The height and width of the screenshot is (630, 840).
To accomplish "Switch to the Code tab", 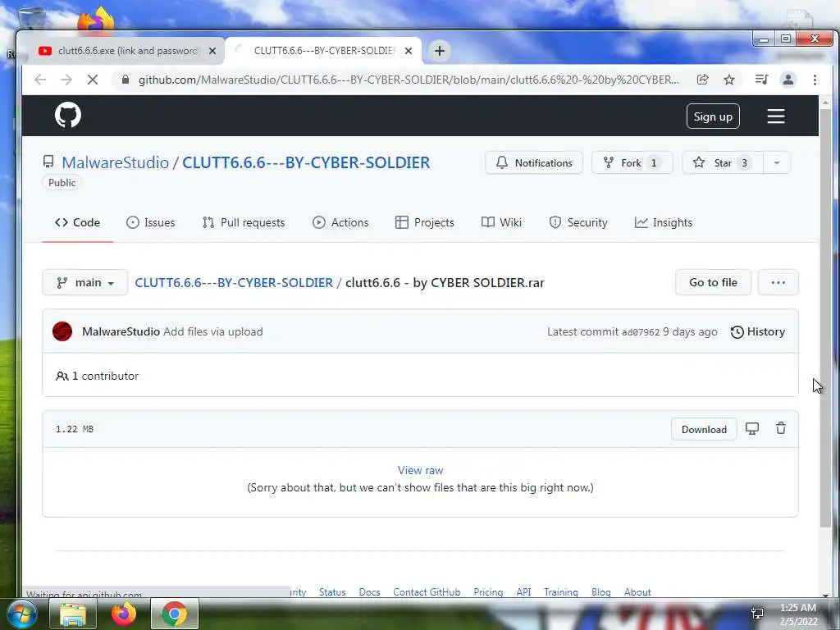I will pyautogui.click(x=78, y=222).
